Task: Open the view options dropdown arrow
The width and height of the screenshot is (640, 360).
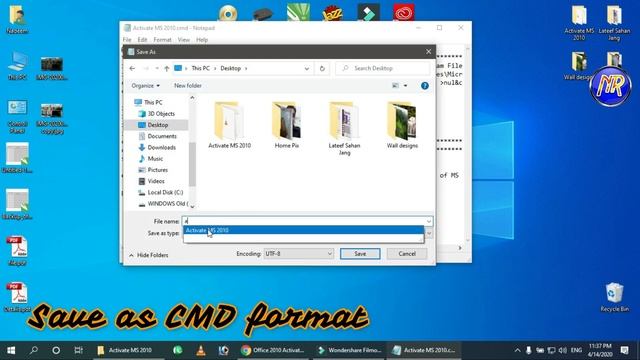Action: (x=405, y=86)
